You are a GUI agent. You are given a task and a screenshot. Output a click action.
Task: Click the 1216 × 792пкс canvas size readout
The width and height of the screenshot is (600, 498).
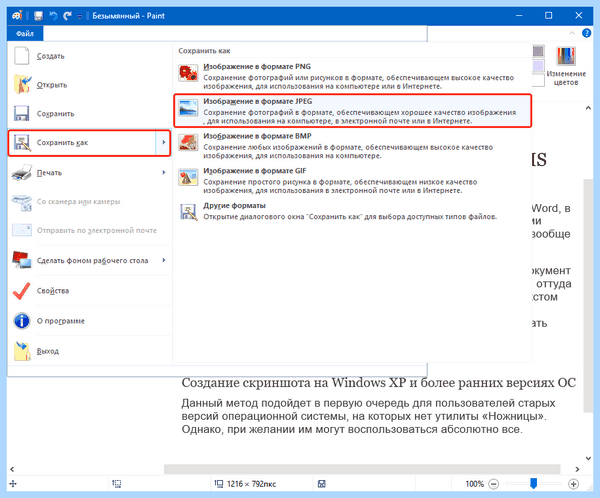coord(251,484)
